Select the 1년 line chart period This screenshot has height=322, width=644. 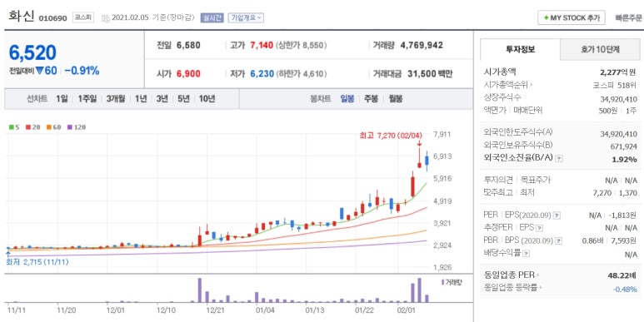click(x=141, y=99)
